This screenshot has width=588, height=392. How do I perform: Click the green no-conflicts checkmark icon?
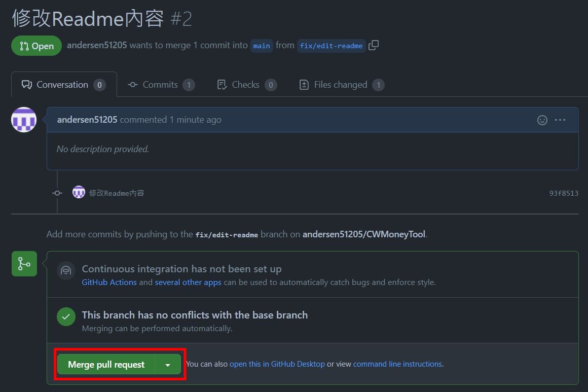point(66,316)
